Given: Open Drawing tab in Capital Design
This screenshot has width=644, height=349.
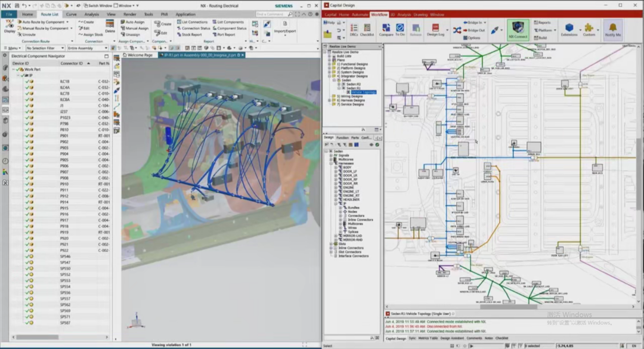Looking at the screenshot, I should (420, 14).
